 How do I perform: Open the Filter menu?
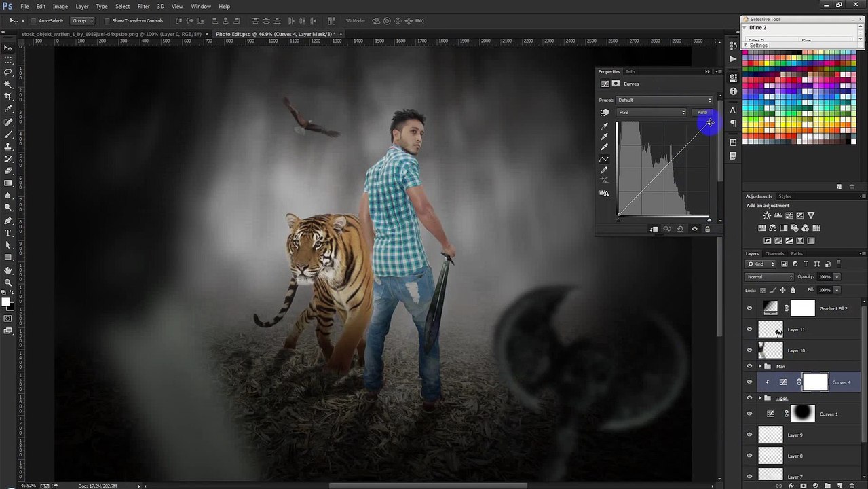point(143,6)
